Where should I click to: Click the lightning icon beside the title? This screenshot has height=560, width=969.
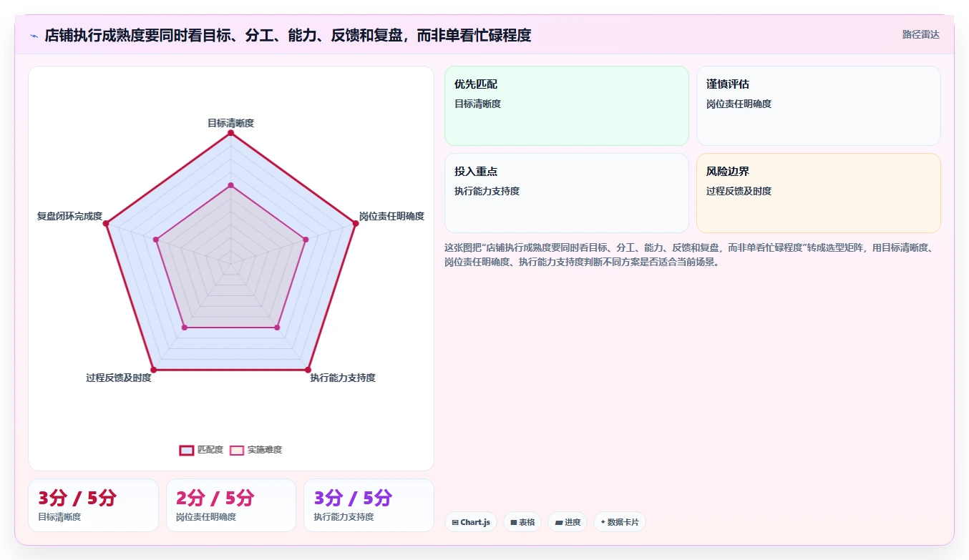[x=34, y=35]
